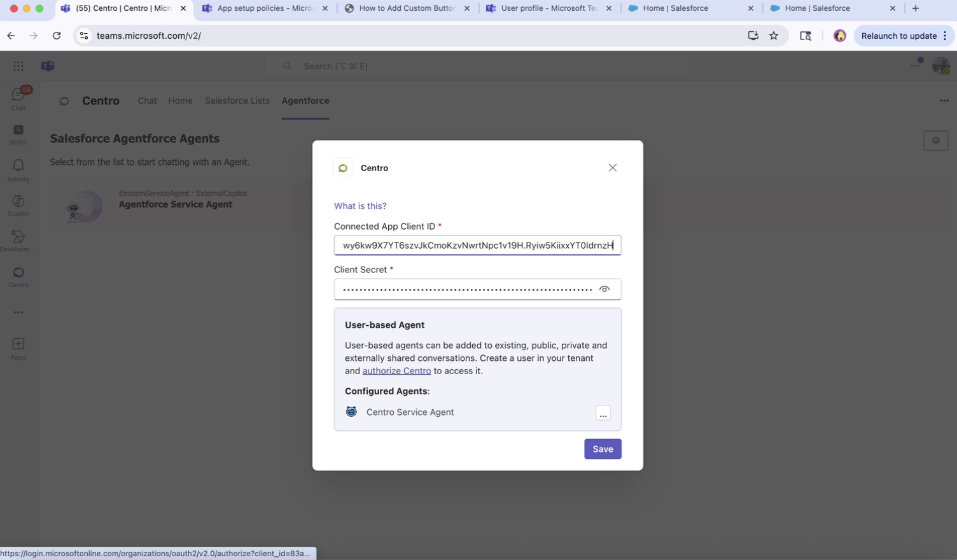Click the site information icon in address bar
This screenshot has width=957, height=560.
(84, 36)
